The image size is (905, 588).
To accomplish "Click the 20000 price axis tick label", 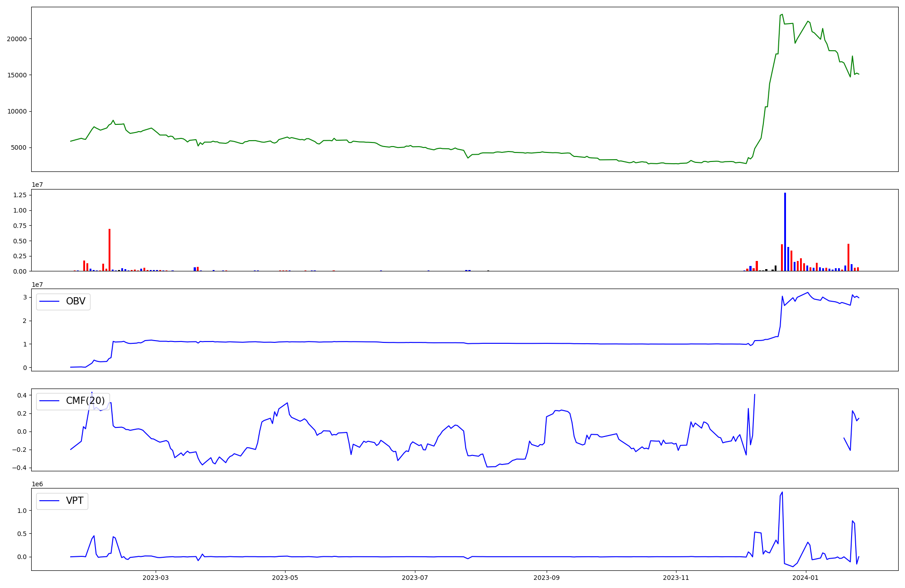I will tap(17, 39).
